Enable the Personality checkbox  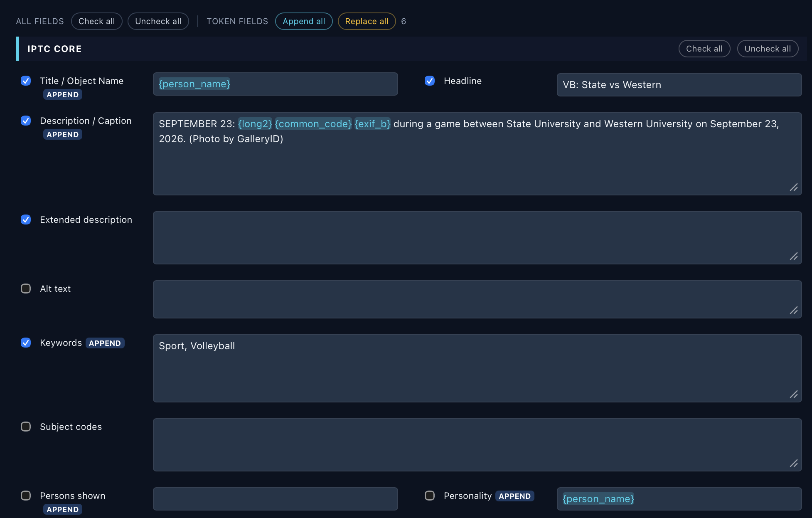430,496
